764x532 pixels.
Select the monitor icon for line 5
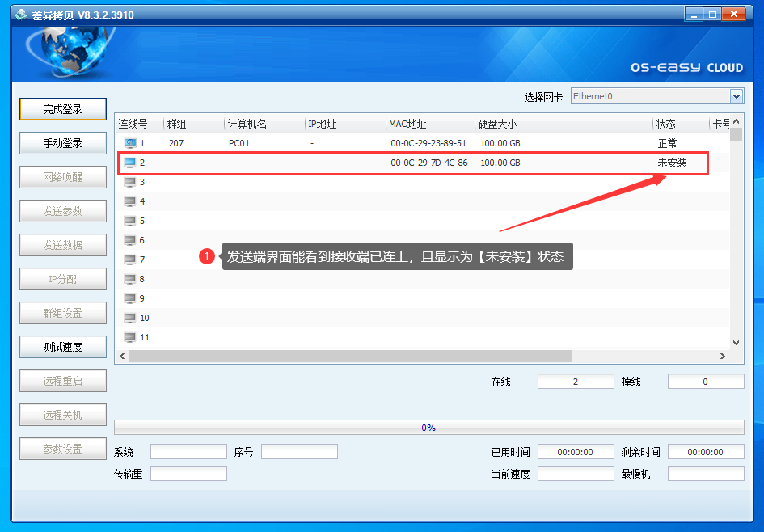pyautogui.click(x=130, y=221)
